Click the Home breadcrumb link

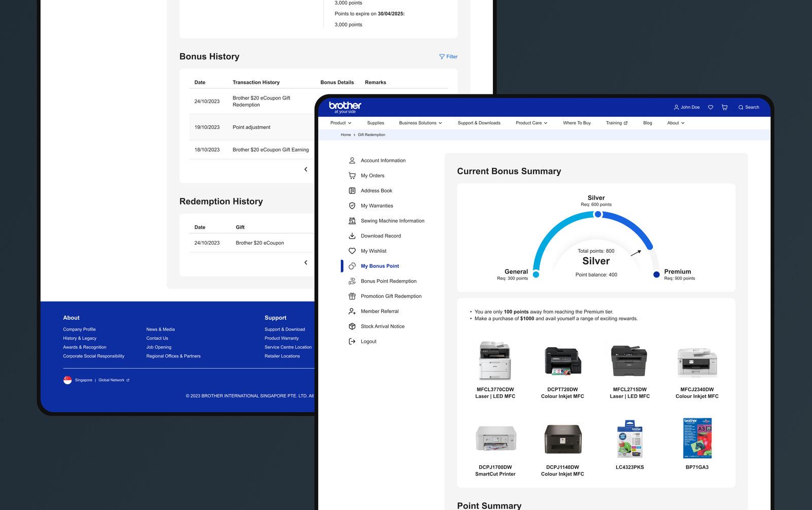[346, 135]
